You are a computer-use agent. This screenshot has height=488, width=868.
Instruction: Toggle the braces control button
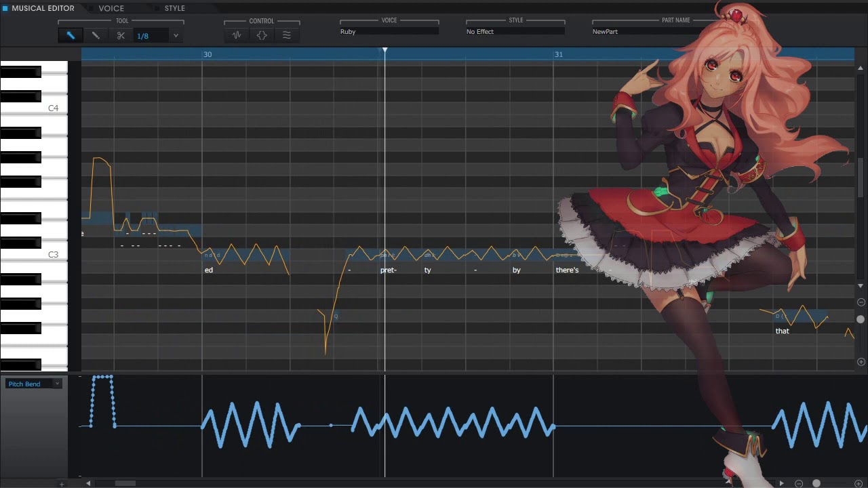point(262,35)
